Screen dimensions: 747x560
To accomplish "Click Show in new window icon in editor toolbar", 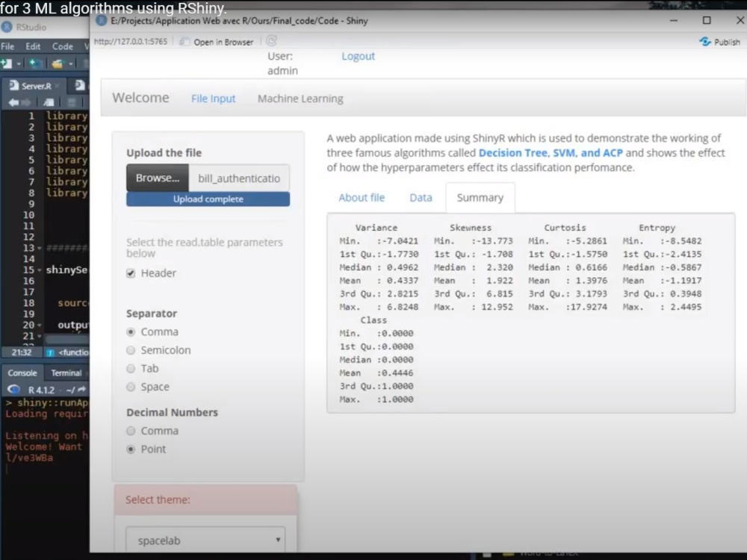I will 49,102.
